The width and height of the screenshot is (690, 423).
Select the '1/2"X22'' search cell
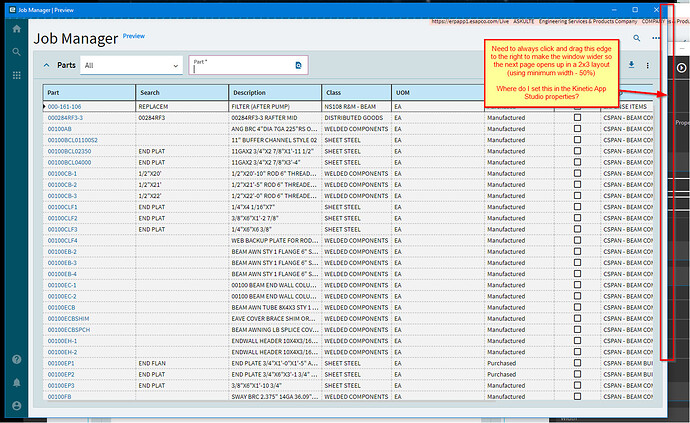click(182, 196)
